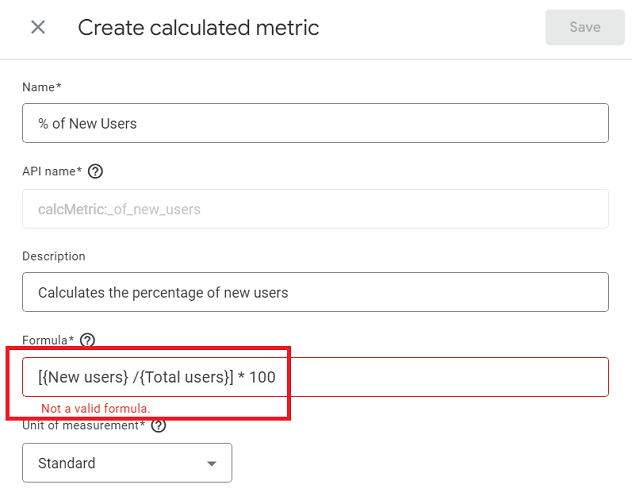The image size is (632, 500).
Task: Click the API name label text
Action: pyautogui.click(x=51, y=171)
